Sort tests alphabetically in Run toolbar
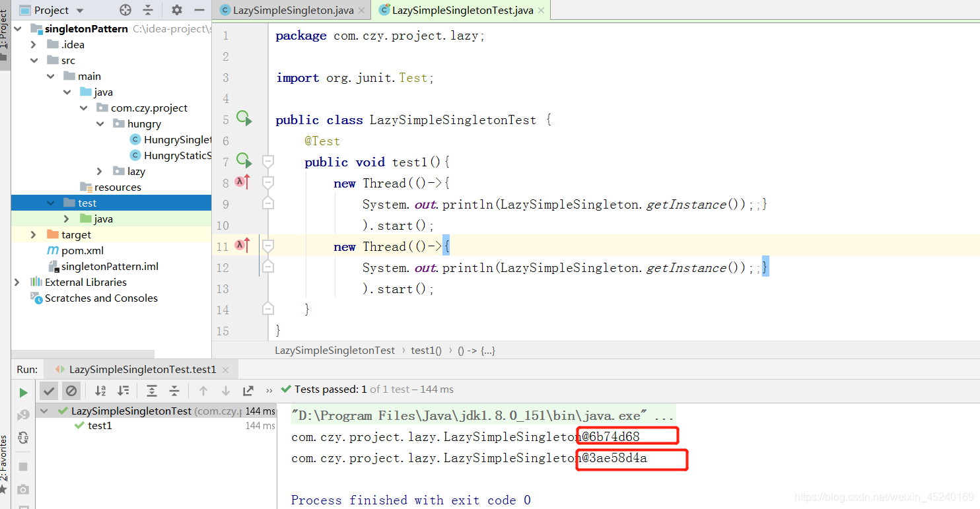980x509 pixels. pos(100,391)
